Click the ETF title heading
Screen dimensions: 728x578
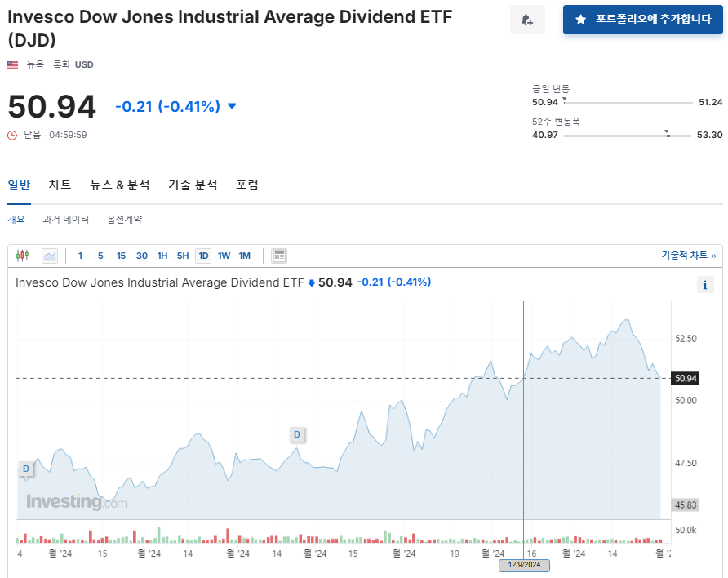click(230, 29)
